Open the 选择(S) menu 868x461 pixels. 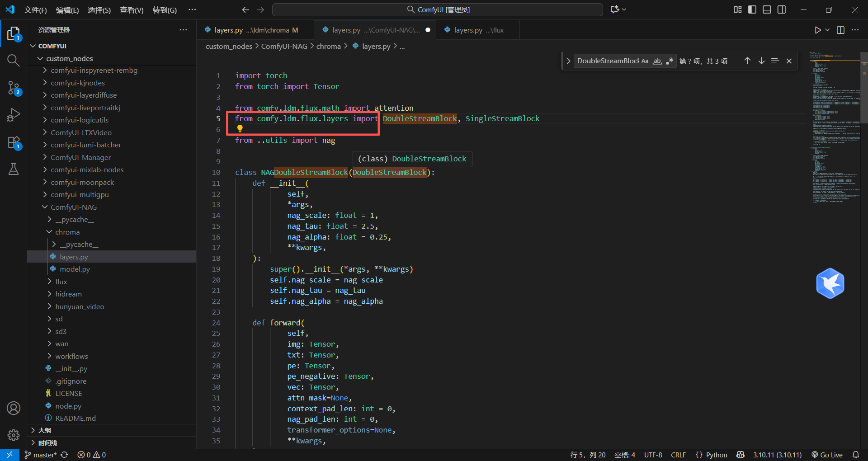click(99, 10)
